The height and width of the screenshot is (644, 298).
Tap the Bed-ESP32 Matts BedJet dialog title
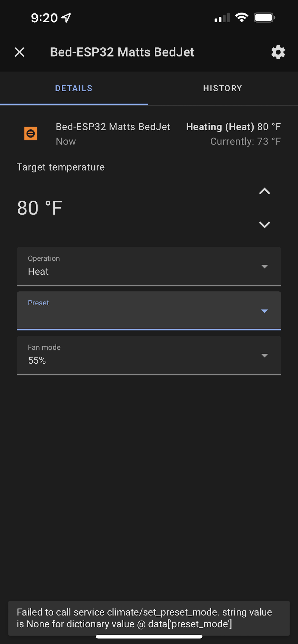pyautogui.click(x=122, y=52)
